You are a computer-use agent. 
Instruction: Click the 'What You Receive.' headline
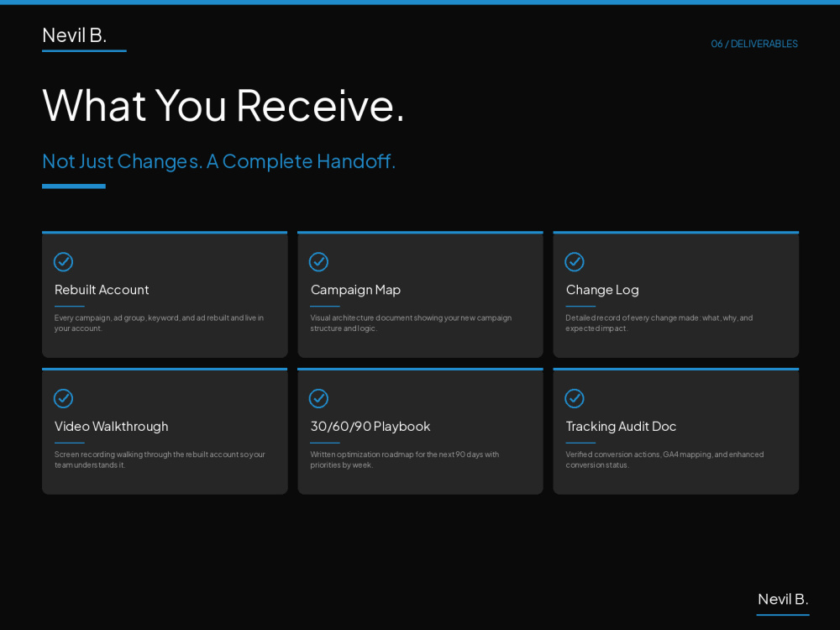tap(223, 106)
